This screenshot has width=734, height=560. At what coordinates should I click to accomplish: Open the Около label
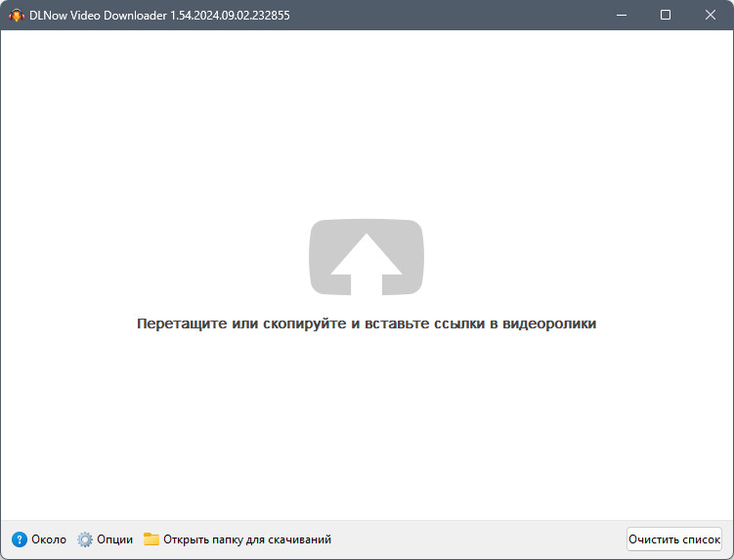point(49,539)
